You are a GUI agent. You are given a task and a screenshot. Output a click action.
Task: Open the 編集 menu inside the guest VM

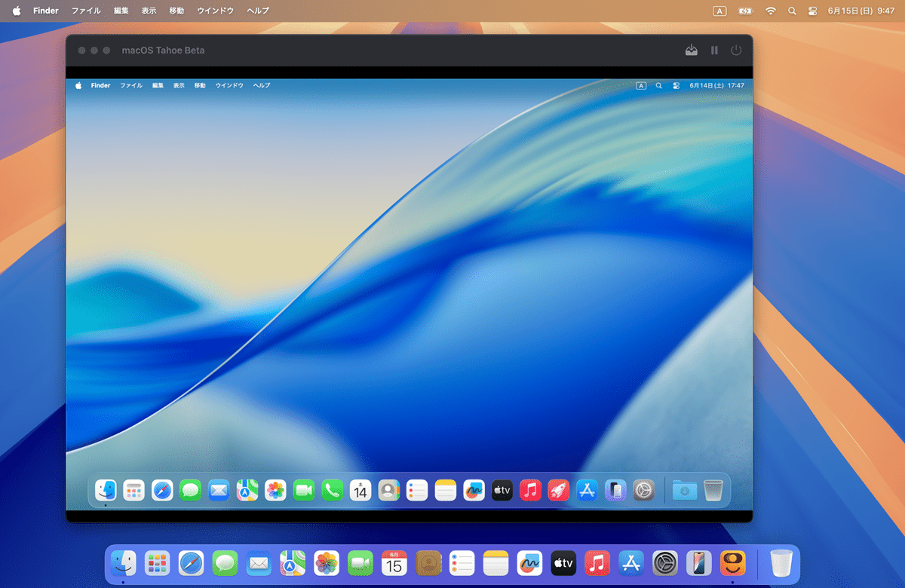pyautogui.click(x=158, y=86)
